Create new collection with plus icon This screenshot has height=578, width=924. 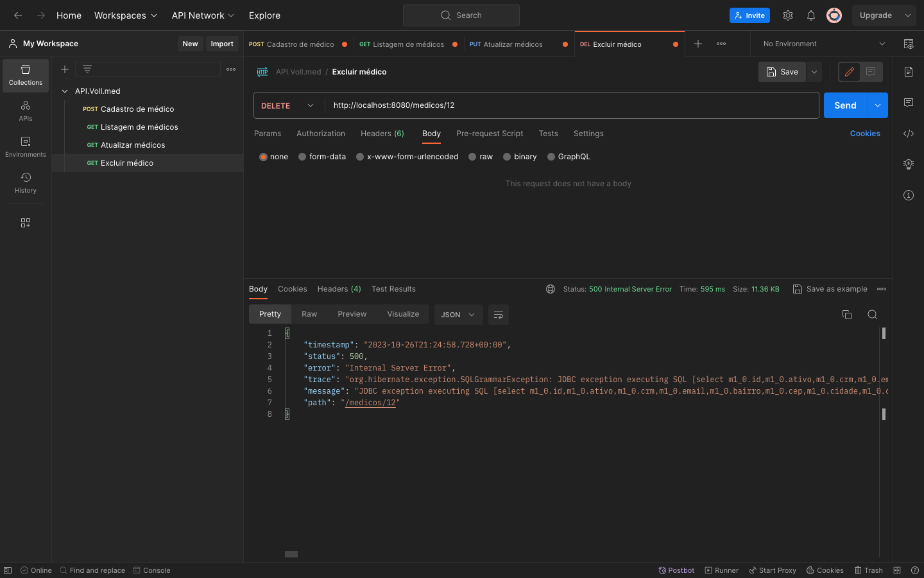point(65,69)
